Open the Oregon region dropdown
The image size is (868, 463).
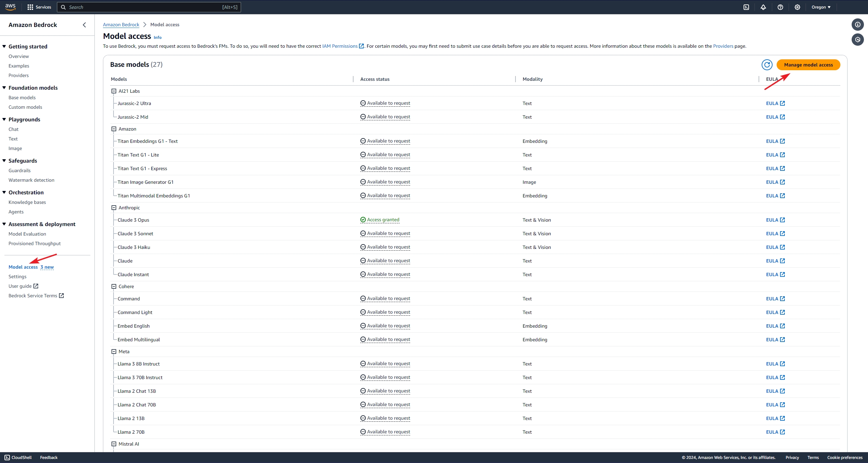821,7
